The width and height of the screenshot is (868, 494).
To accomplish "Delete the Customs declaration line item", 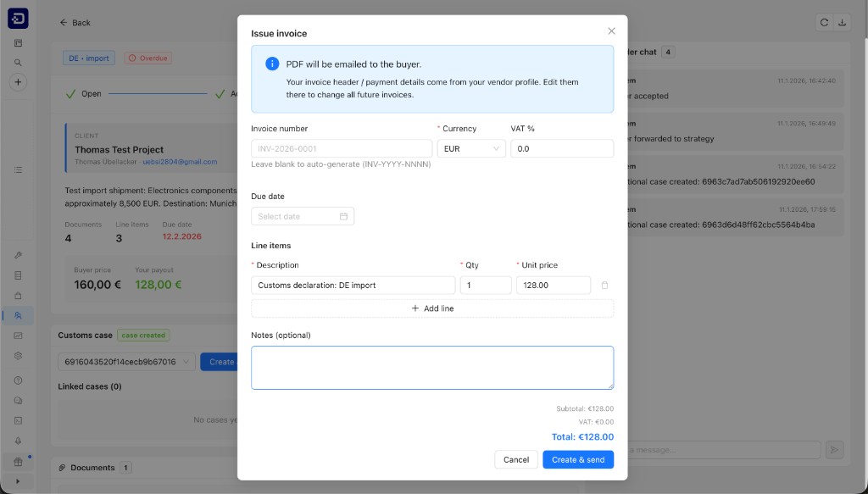I will [604, 285].
